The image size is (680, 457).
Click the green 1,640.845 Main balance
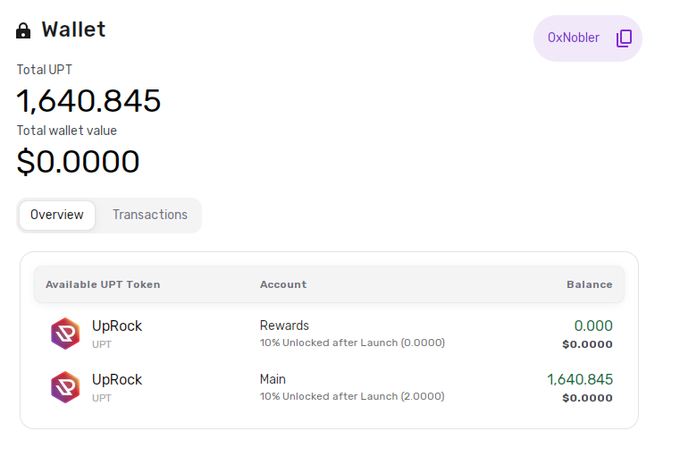pyautogui.click(x=580, y=379)
